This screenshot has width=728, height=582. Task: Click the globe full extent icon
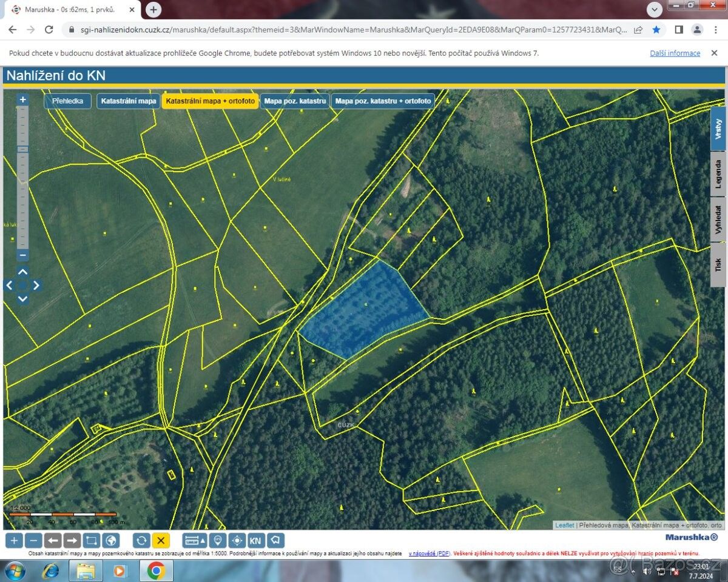point(110,541)
